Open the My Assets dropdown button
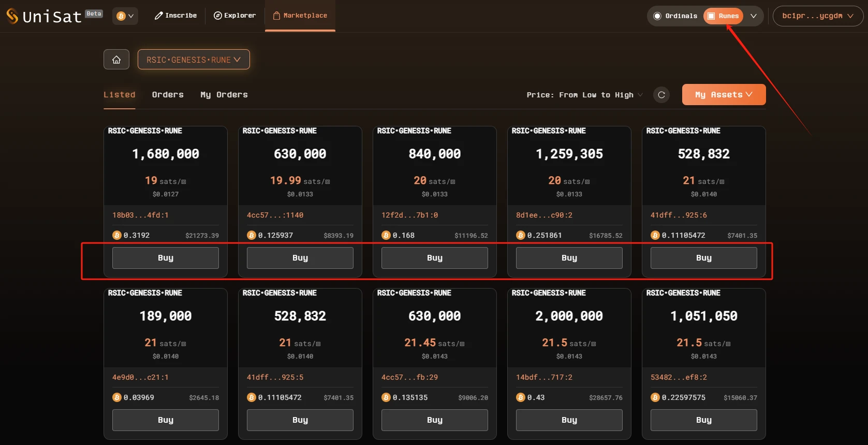 point(724,95)
